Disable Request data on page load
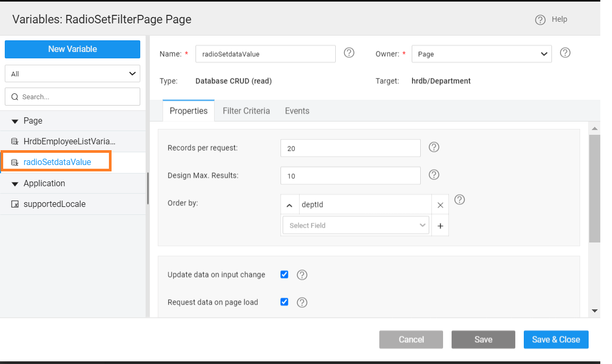The image size is (612, 364). click(x=284, y=302)
